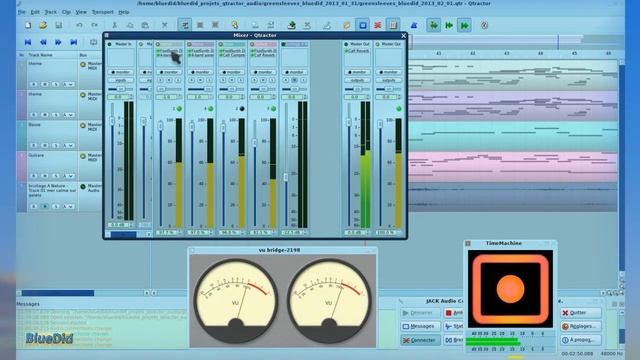Click Master In pan value spinbox arrows

[x=131, y=97]
